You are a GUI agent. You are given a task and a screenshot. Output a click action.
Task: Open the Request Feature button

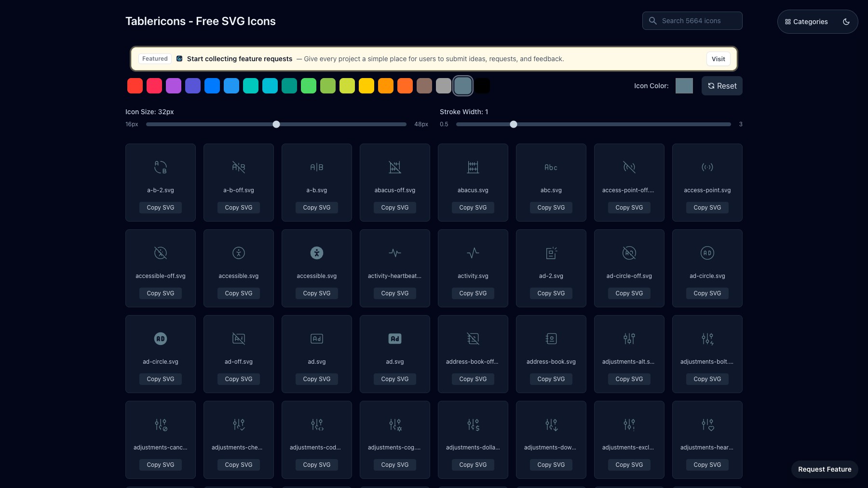pos(825,469)
